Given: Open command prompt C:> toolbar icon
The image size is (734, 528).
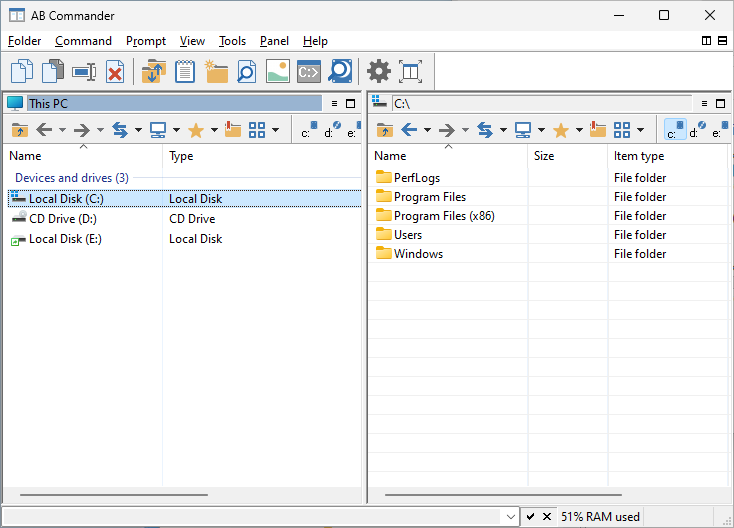Looking at the screenshot, I should (x=309, y=72).
